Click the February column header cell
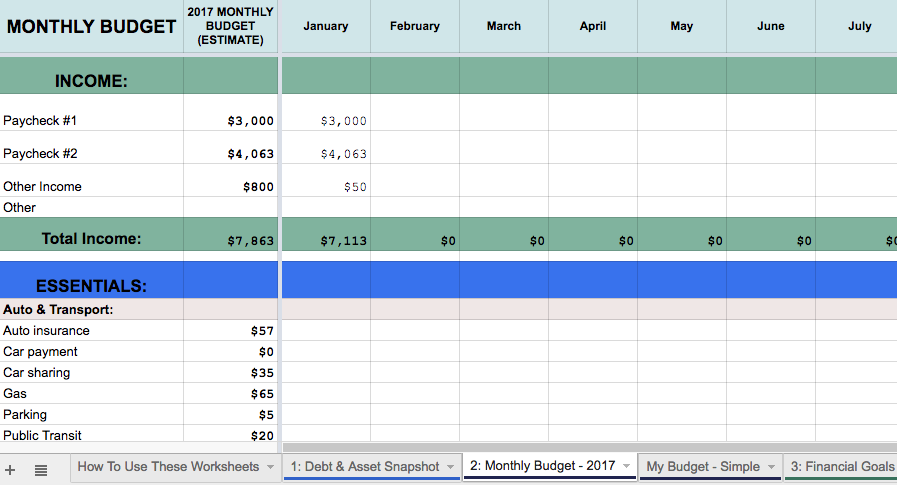 point(415,26)
